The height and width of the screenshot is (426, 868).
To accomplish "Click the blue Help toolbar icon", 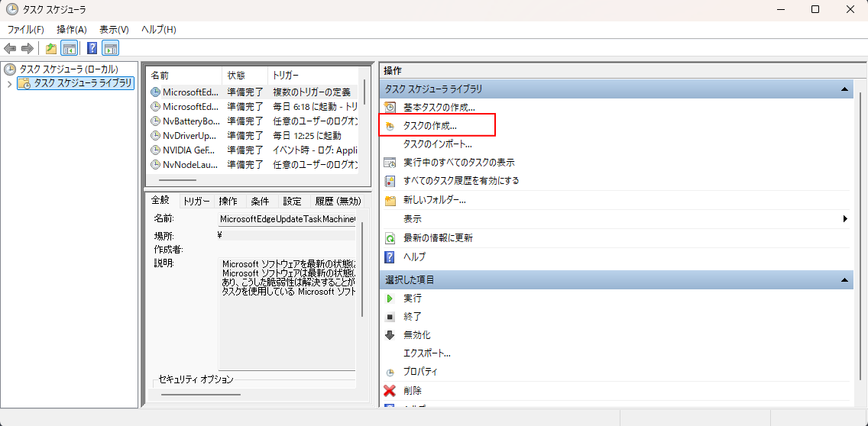I will (x=92, y=49).
